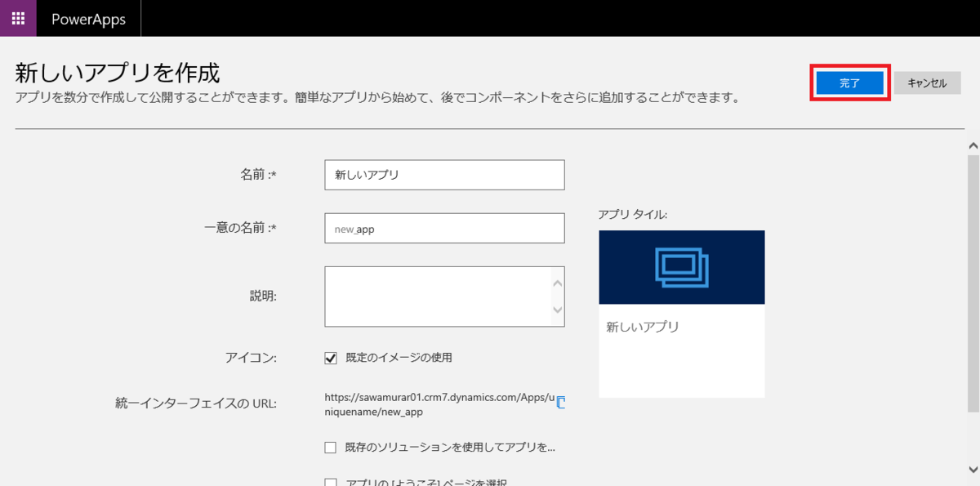
Task: Click the キャンセル button
Action: click(x=927, y=83)
